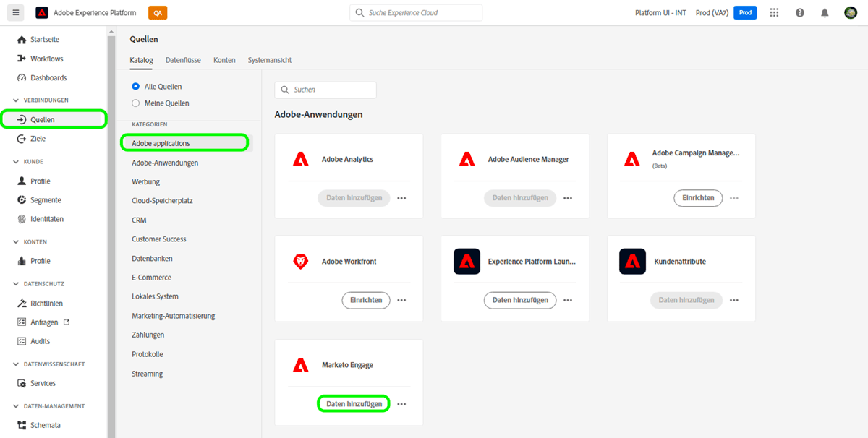The width and height of the screenshot is (868, 438).
Task: Open the Quellen sidebar icon
Action: [22, 119]
